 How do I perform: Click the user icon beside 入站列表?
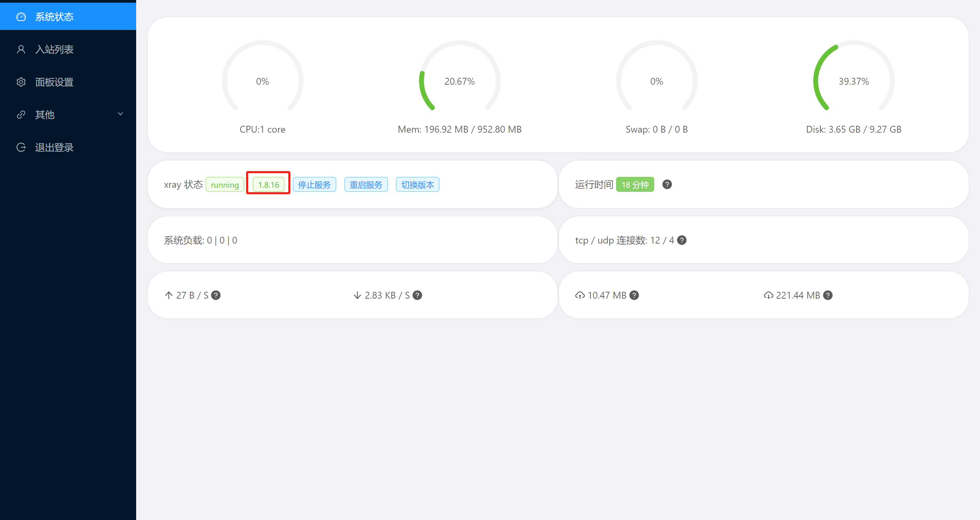pos(21,49)
